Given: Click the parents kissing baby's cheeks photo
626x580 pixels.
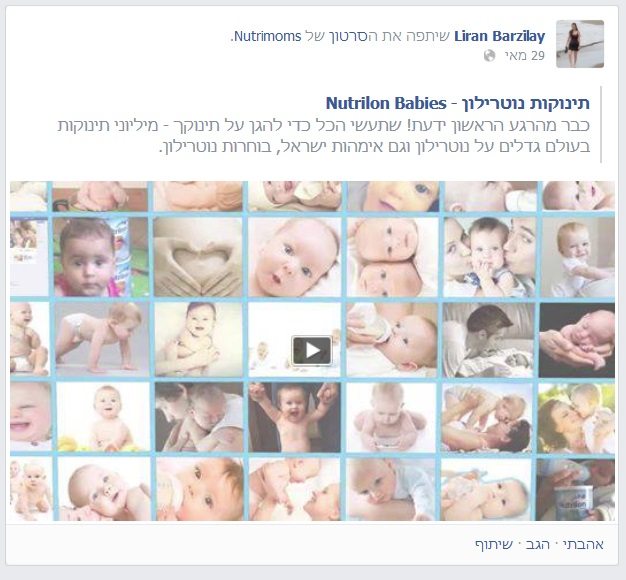Looking at the screenshot, I should 489,257.
